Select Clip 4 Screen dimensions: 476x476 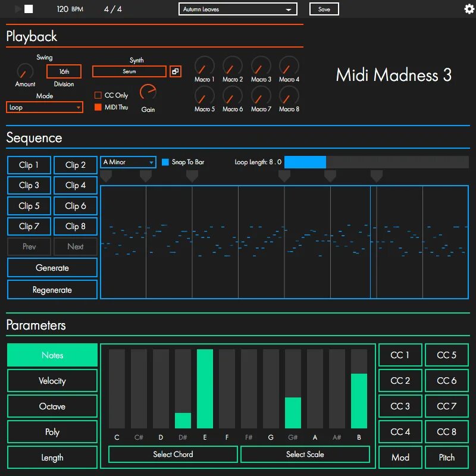pyautogui.click(x=76, y=185)
